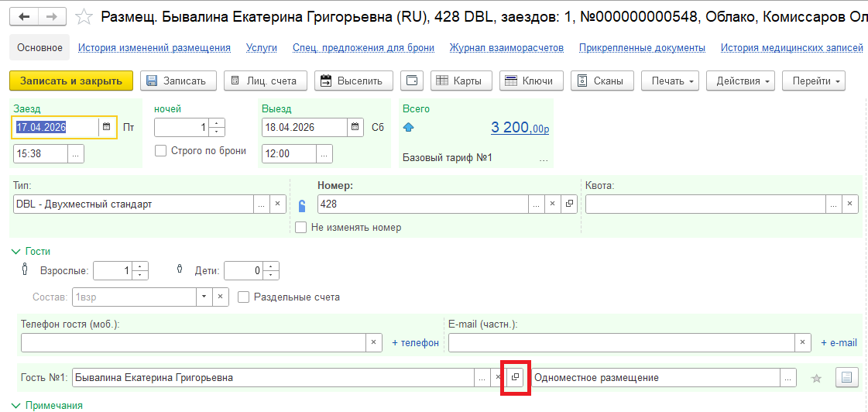Clear the guest mobile phone field
The height and width of the screenshot is (412, 868).
374,342
